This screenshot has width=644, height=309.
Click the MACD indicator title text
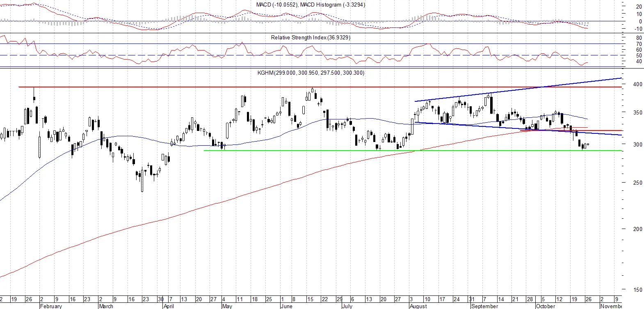tap(311, 5)
